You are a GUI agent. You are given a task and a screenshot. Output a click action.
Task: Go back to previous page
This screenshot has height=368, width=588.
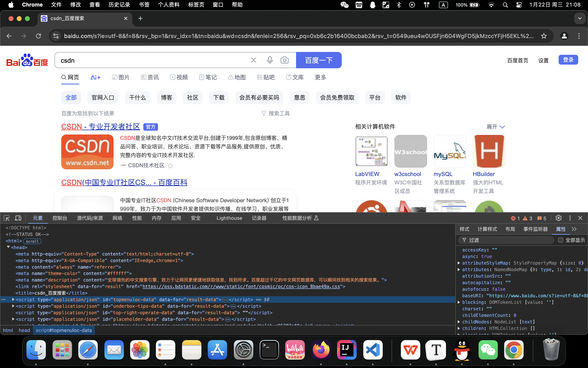(9, 36)
